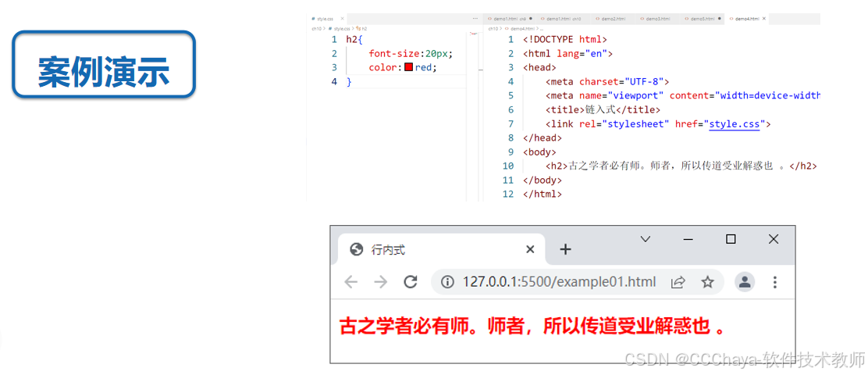Image resolution: width=868 pixels, height=375 pixels.
Task: Click the share page icon
Action: (x=678, y=283)
